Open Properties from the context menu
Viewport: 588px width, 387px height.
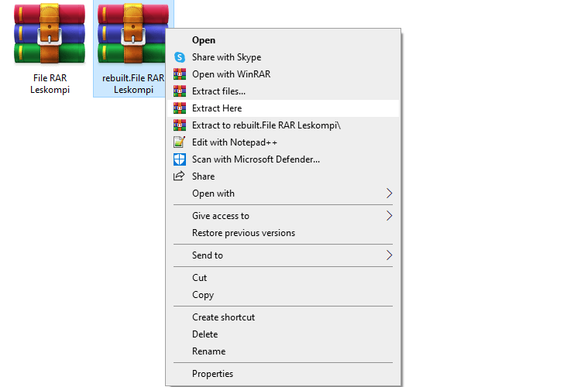(284, 374)
